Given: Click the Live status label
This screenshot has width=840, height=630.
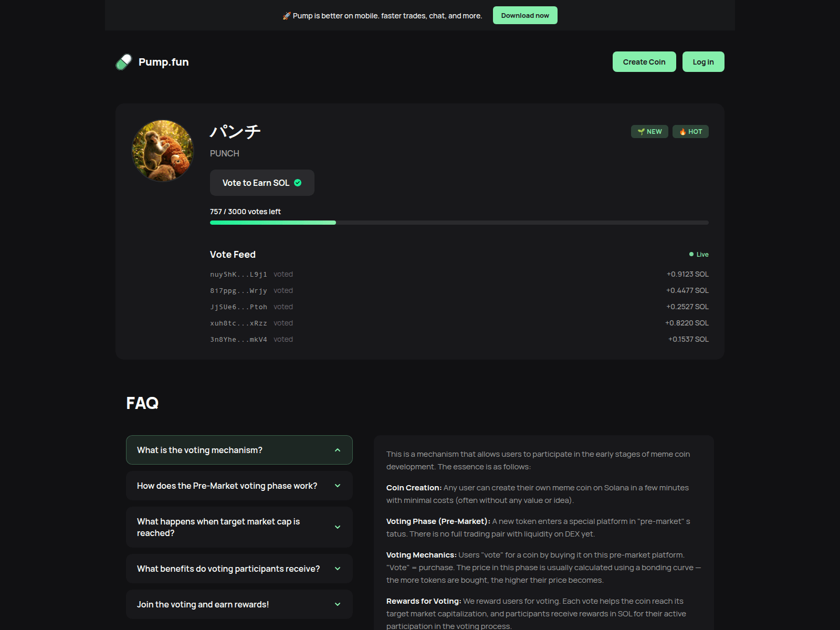Looking at the screenshot, I should click(702, 255).
